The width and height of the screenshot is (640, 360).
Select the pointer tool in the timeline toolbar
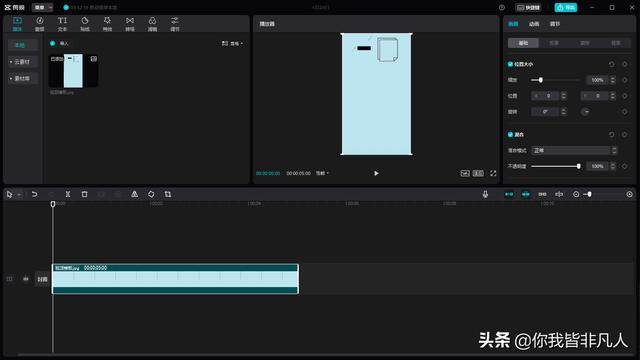tap(9, 194)
